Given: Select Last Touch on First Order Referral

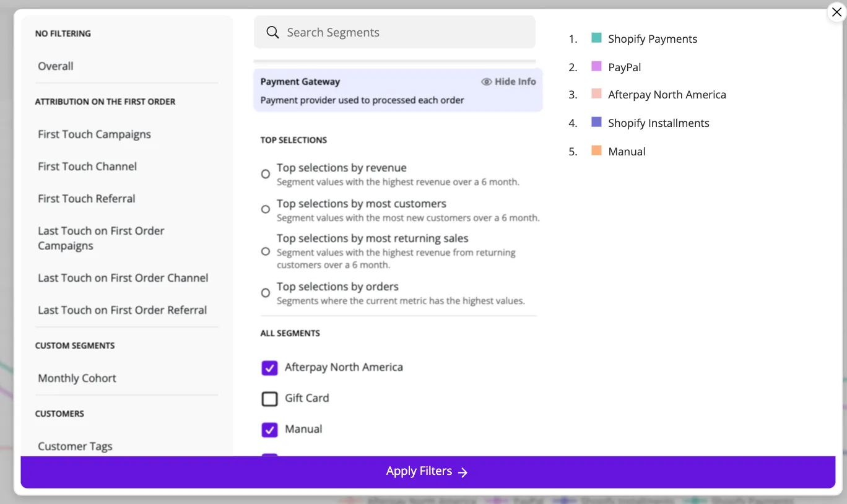Looking at the screenshot, I should tap(123, 310).
